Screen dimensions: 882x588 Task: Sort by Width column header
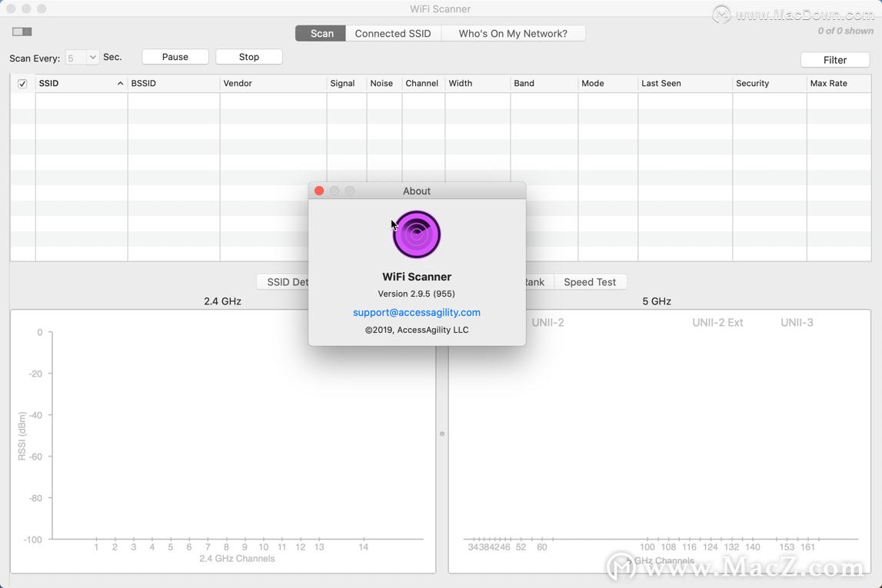(478, 83)
